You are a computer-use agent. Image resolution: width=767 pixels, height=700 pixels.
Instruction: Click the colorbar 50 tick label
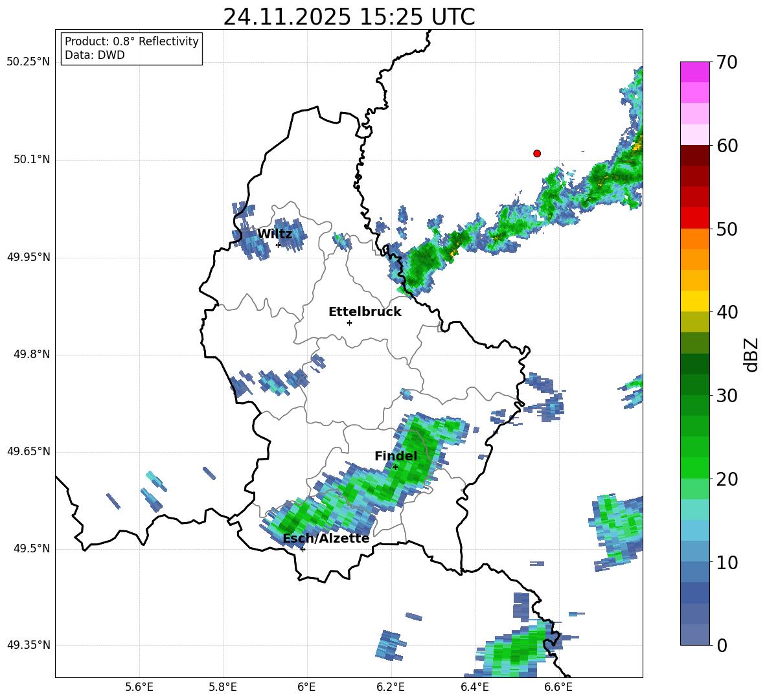point(727,229)
